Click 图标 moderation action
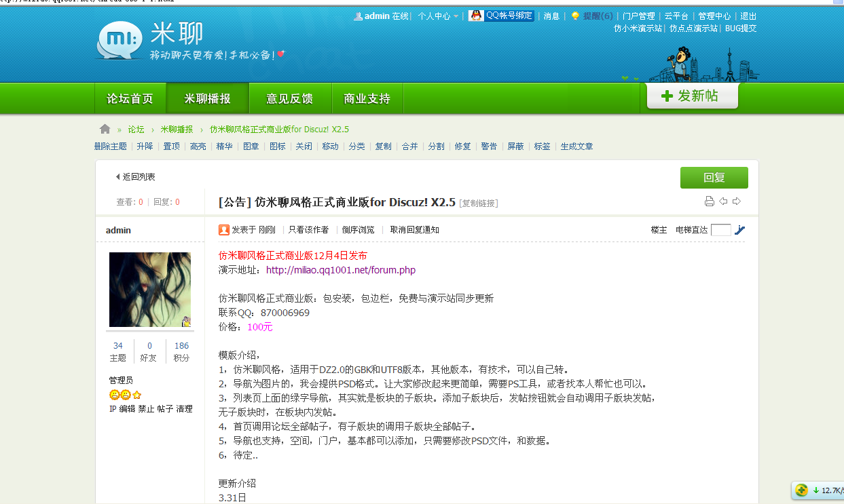The height and width of the screenshot is (504, 844). point(278,147)
